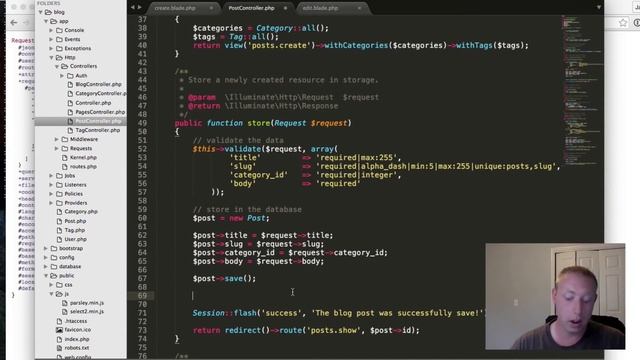Expand the Middleware folder arrow

[57, 139]
